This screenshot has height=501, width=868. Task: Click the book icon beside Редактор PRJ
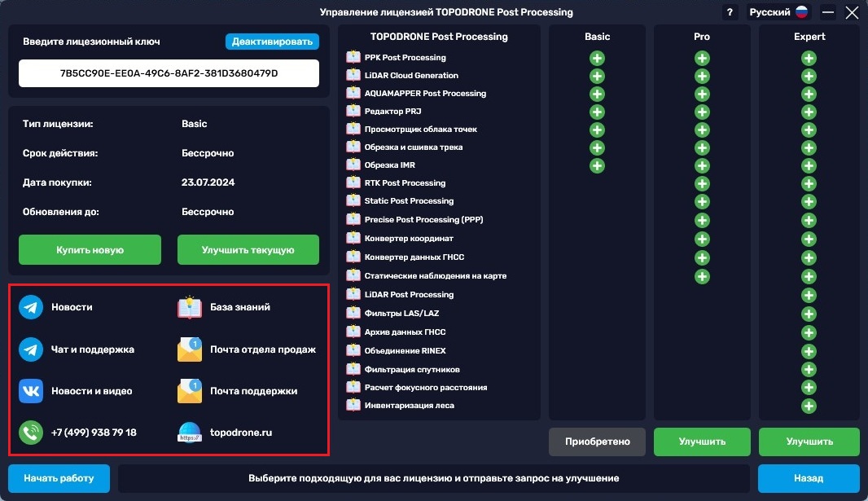pyautogui.click(x=353, y=111)
